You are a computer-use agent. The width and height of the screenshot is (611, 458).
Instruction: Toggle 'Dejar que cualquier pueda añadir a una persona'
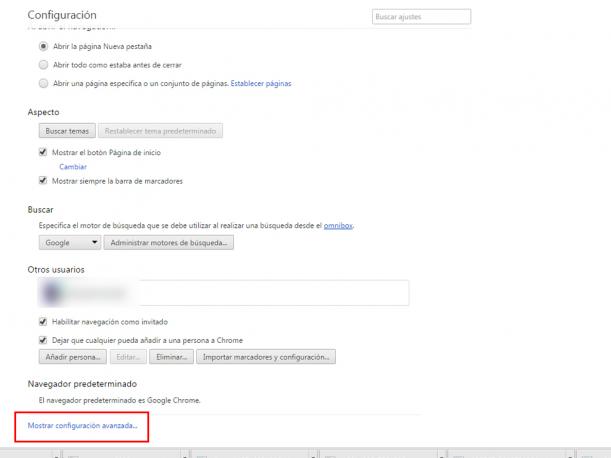(x=43, y=340)
